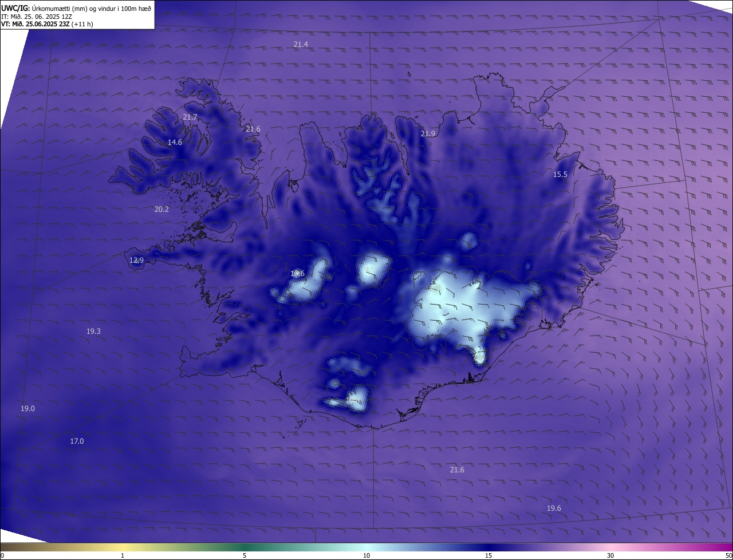Click the legend tick label 0
733x560 pixels.
tap(2, 555)
